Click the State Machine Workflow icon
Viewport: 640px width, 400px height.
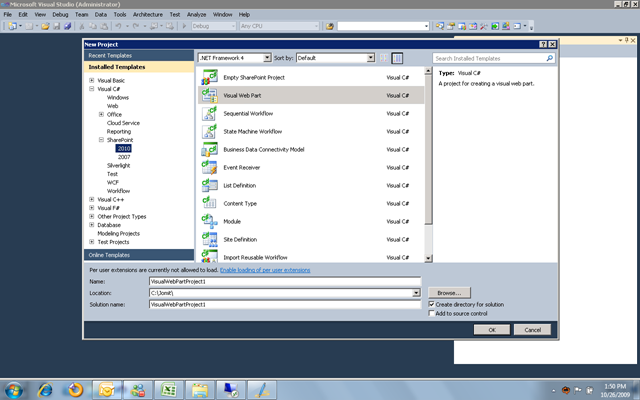(209, 131)
